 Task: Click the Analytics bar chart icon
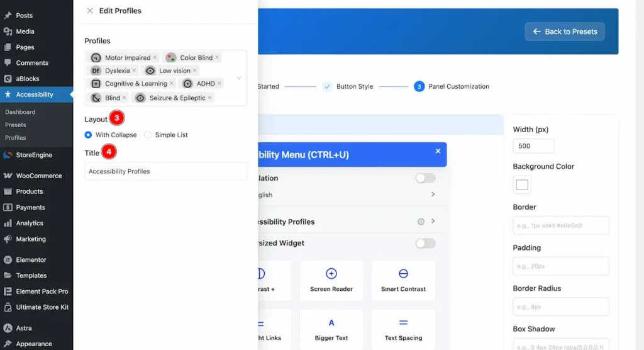click(8, 223)
